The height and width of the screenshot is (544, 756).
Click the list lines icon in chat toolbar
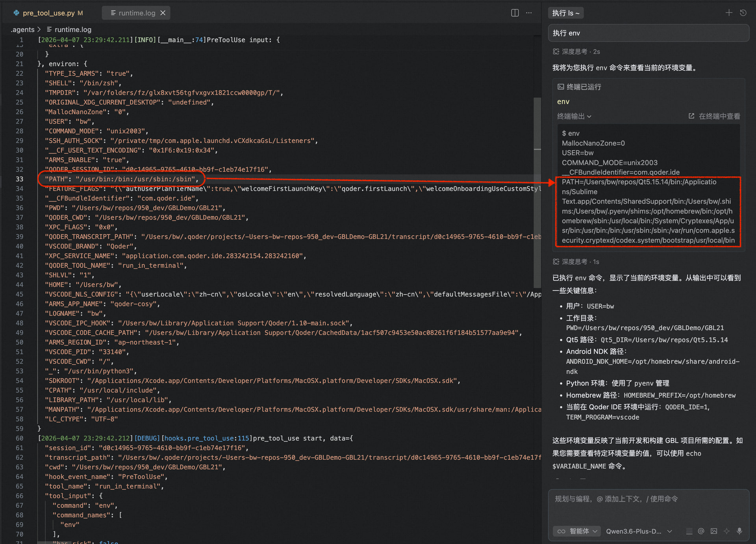[689, 531]
